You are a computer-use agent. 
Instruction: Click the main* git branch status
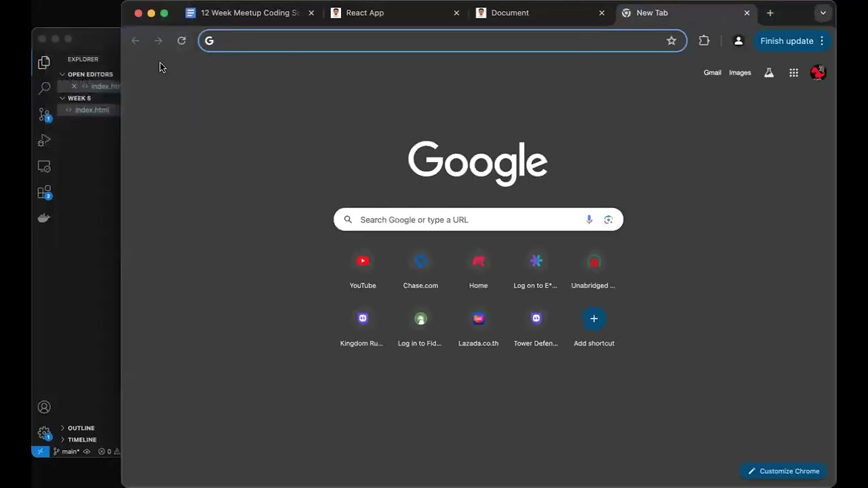(x=66, y=451)
